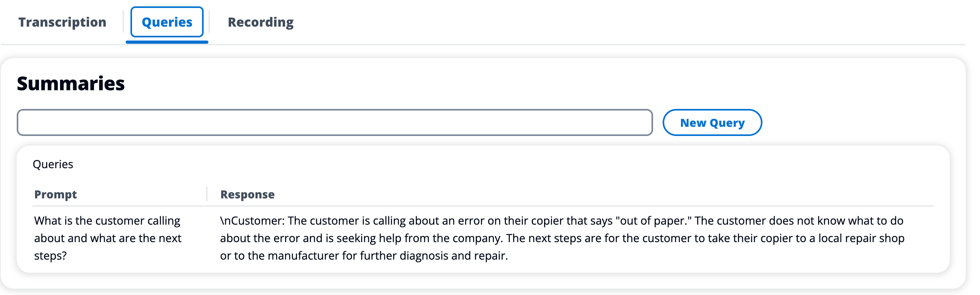The image size is (980, 295).
Task: Click the Response column header
Action: pos(247,194)
